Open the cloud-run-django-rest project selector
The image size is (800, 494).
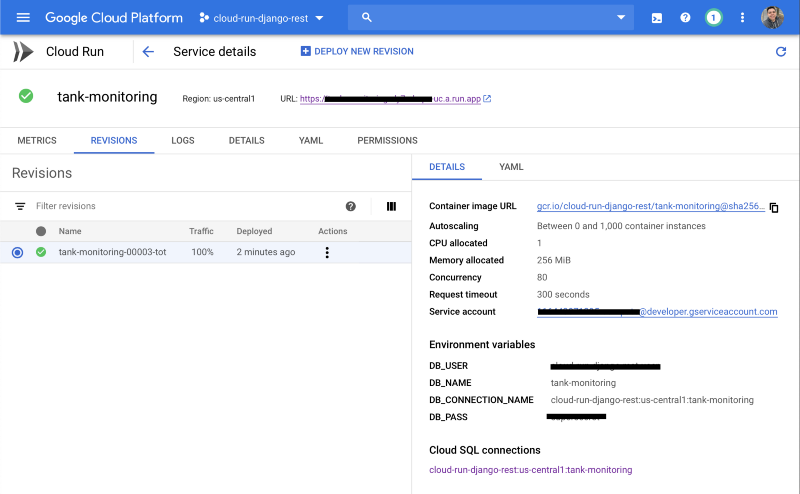point(261,18)
